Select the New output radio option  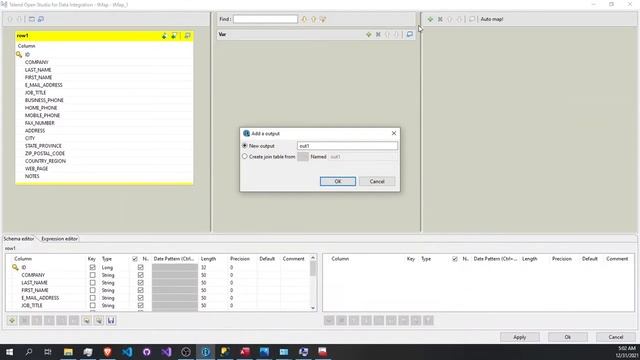(245, 146)
